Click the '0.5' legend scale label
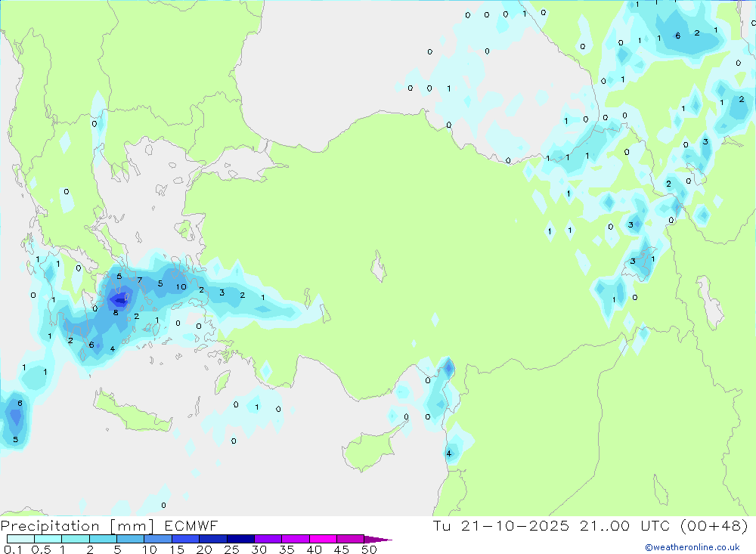This screenshot has height=554, width=756. 41,549
